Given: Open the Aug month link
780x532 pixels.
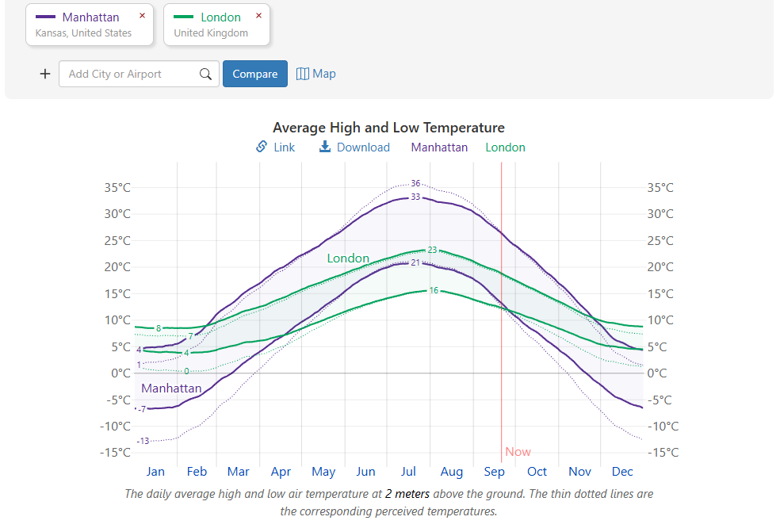Looking at the screenshot, I should coord(452,471).
